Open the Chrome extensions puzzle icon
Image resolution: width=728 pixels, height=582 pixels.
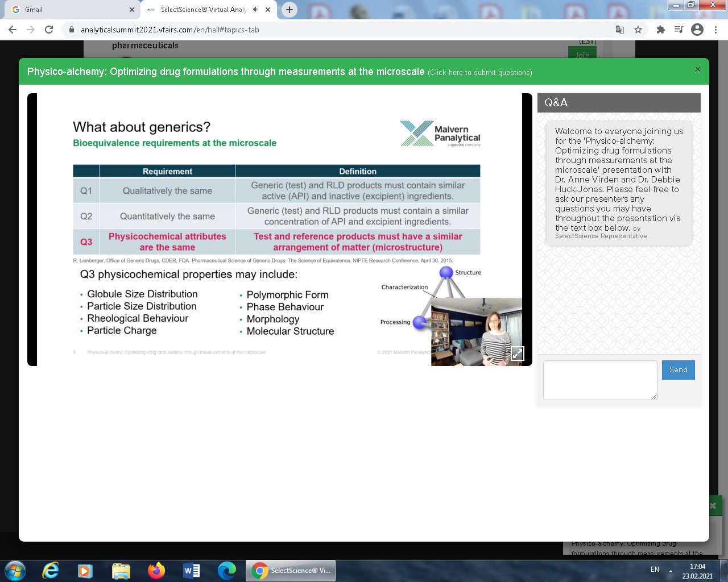tap(660, 30)
